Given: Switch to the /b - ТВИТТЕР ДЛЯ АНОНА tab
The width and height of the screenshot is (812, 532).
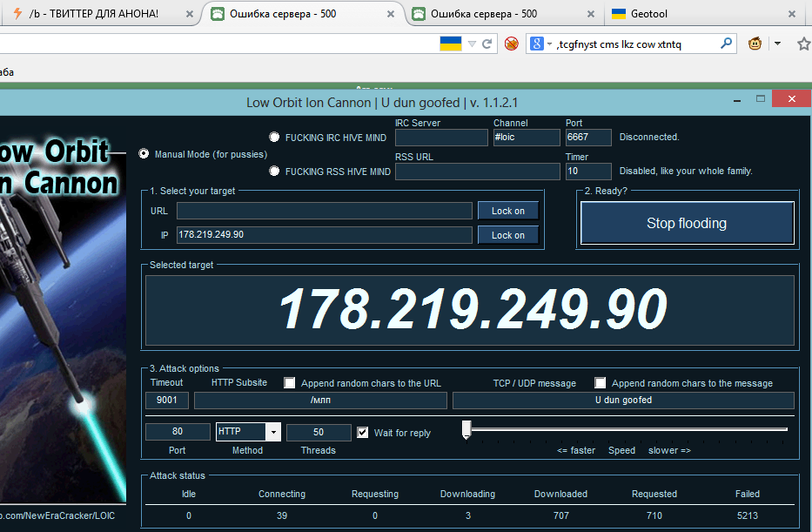Looking at the screenshot, I should (x=94, y=14).
